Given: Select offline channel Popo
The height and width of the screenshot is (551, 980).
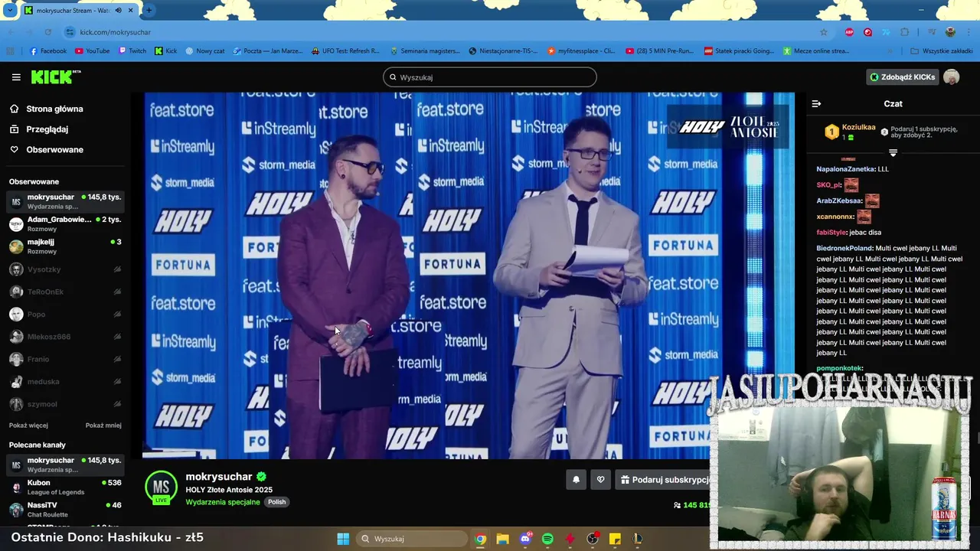Looking at the screenshot, I should click(x=65, y=315).
